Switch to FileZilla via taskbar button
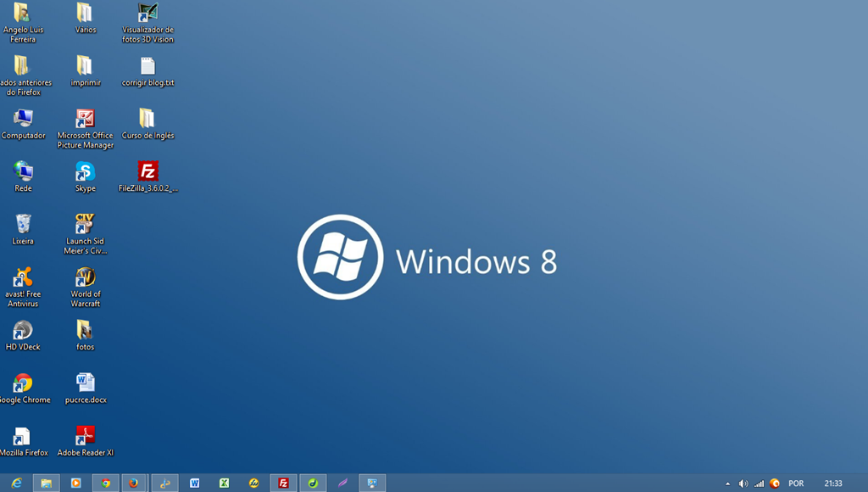Screen dimensions: 868x492 click(x=283, y=484)
